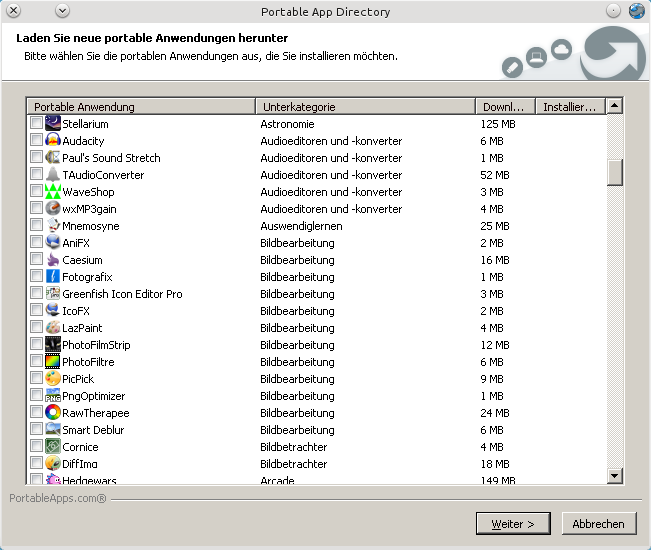Sort list by Unterkategorie column
651x550 pixels.
(365, 106)
